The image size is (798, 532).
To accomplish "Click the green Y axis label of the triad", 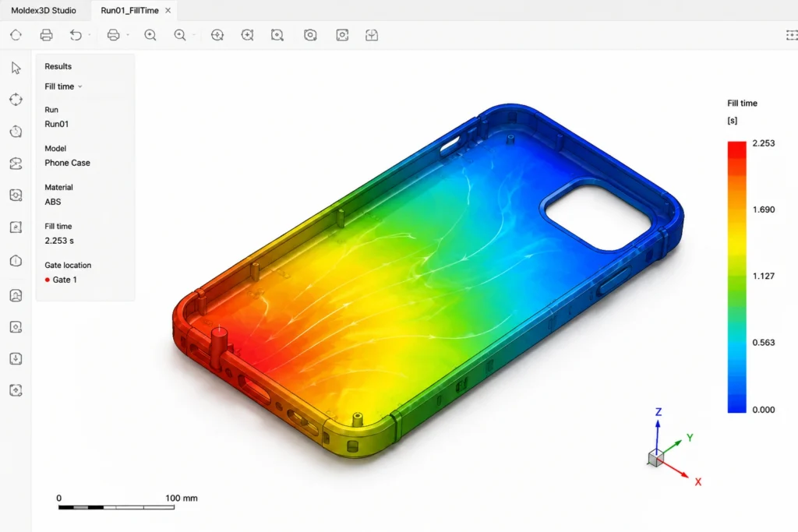I will 690,438.
